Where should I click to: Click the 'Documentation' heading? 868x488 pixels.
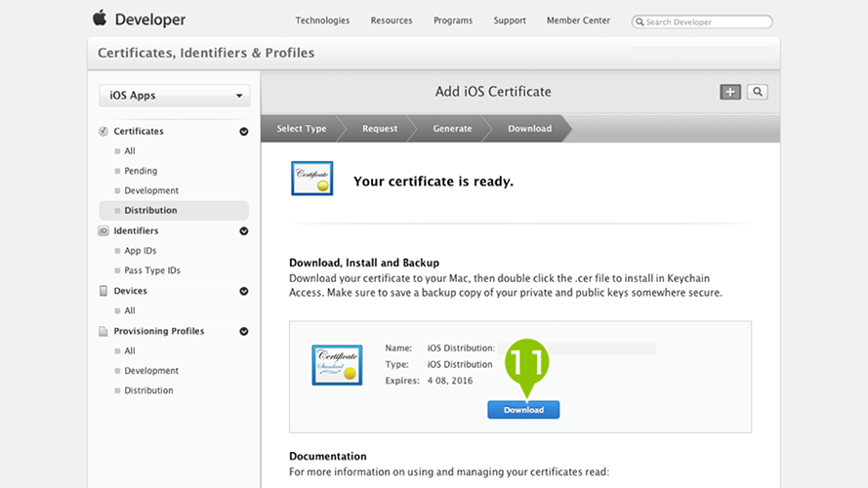[x=328, y=457]
